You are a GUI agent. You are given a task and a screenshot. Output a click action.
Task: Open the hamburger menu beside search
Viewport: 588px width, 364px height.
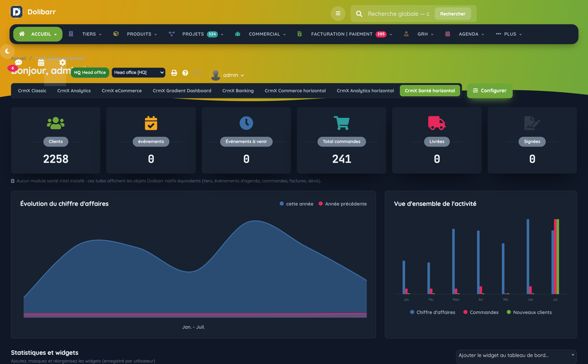[x=338, y=14]
